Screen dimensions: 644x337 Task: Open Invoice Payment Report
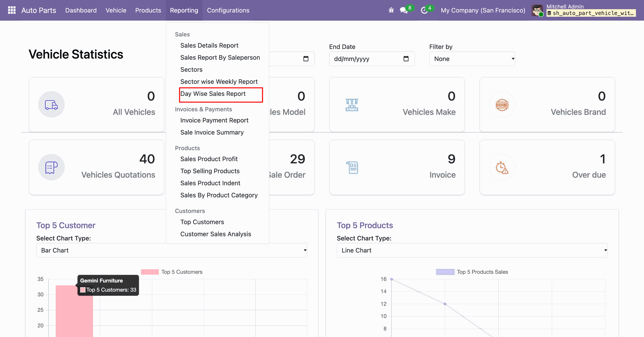[x=214, y=120]
